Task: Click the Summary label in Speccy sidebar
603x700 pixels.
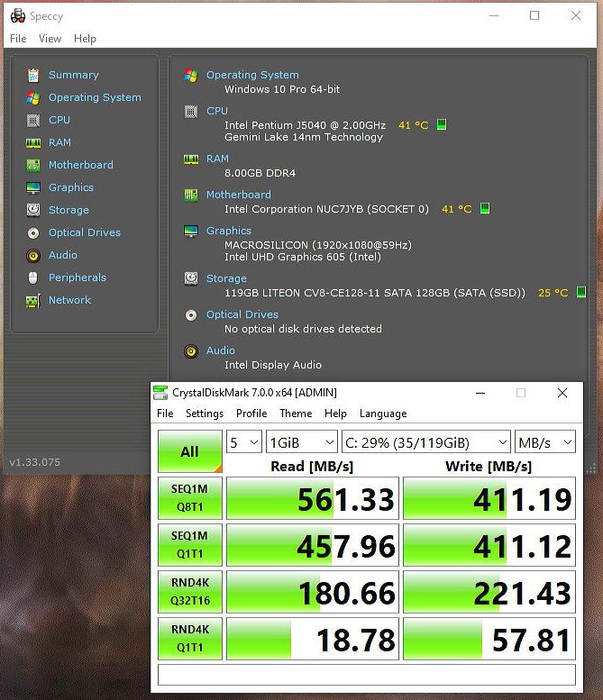Action: coord(74,75)
